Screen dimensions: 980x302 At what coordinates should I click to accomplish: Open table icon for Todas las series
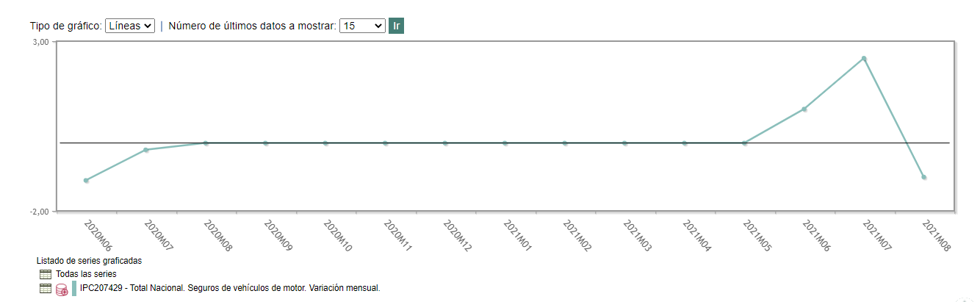click(46, 274)
